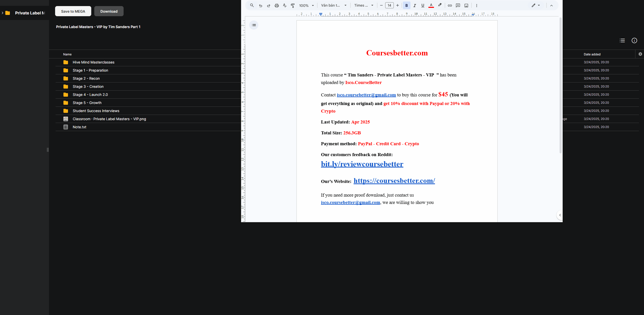Image resolution: width=644 pixels, height=315 pixels.
Task: Click the print icon
Action: click(277, 6)
